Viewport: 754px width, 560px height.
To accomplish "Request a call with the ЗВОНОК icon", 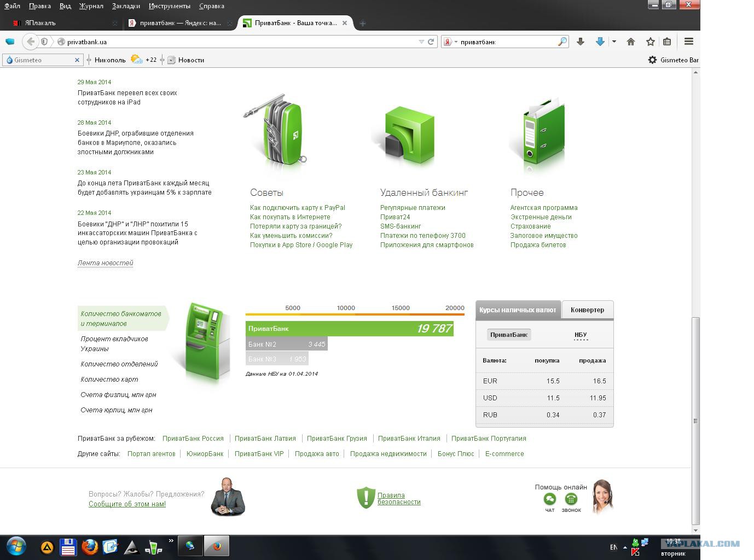I will click(x=571, y=499).
